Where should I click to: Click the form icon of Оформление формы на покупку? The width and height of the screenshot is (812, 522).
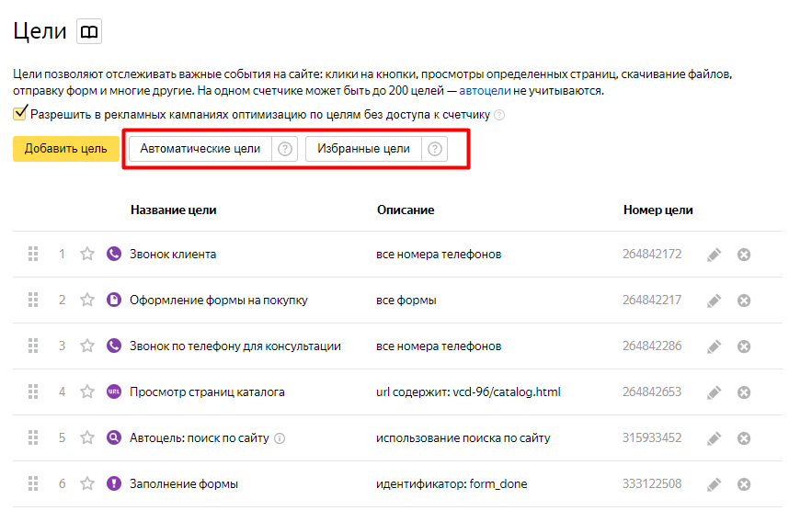click(114, 301)
